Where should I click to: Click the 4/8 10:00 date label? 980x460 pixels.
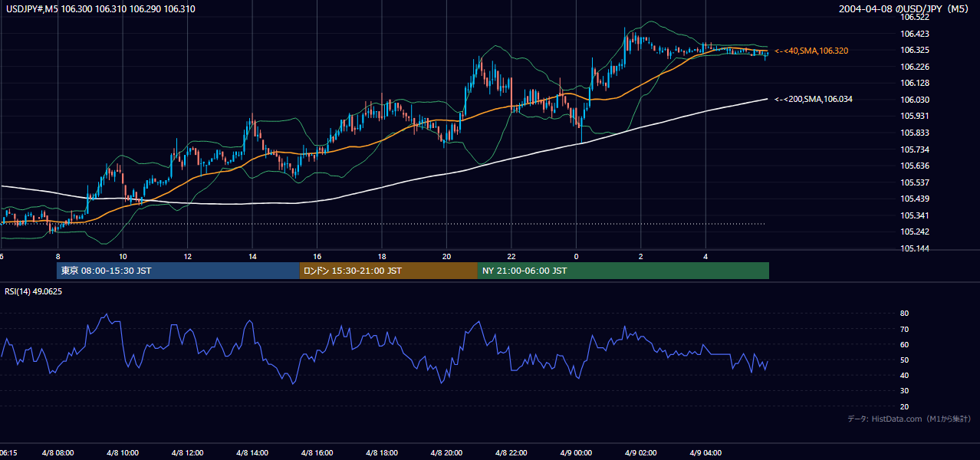pyautogui.click(x=123, y=453)
